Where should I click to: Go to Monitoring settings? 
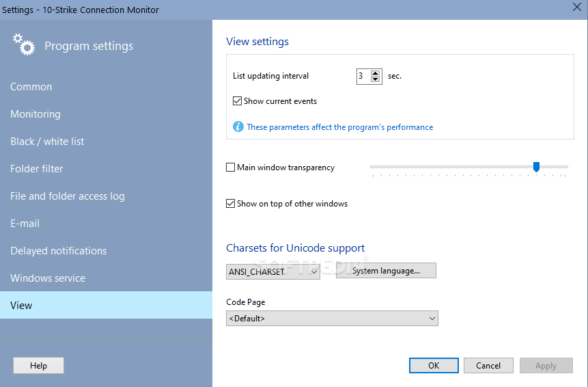coord(106,114)
